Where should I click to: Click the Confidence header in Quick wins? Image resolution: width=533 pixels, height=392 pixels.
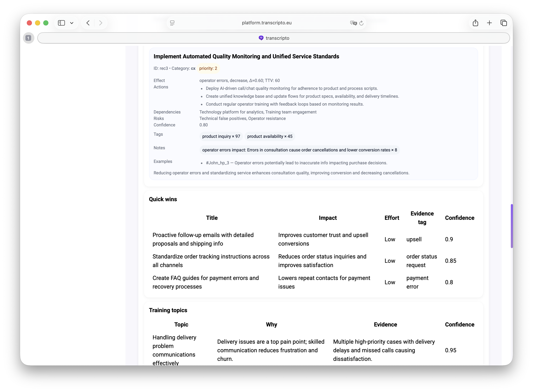459,218
